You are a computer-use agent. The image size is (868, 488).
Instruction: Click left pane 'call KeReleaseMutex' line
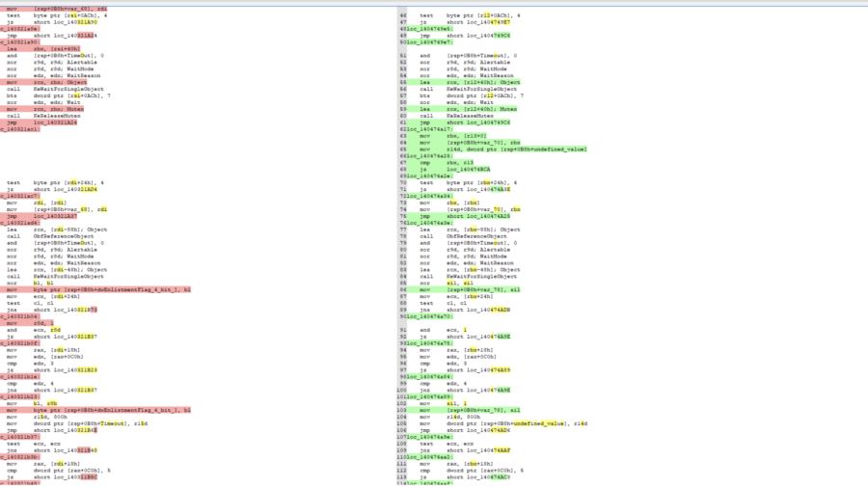pyautogui.click(x=43, y=116)
